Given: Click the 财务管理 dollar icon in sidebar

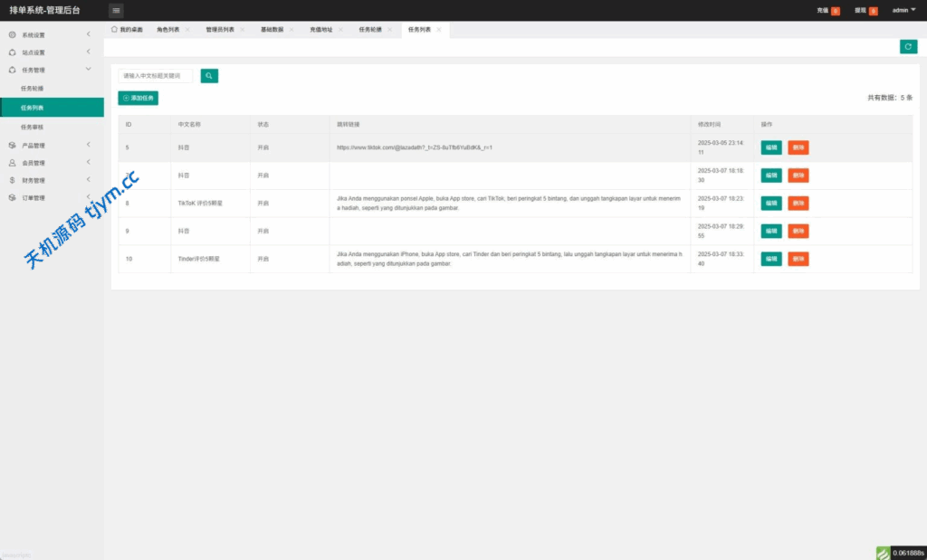Looking at the screenshot, I should click(x=13, y=180).
